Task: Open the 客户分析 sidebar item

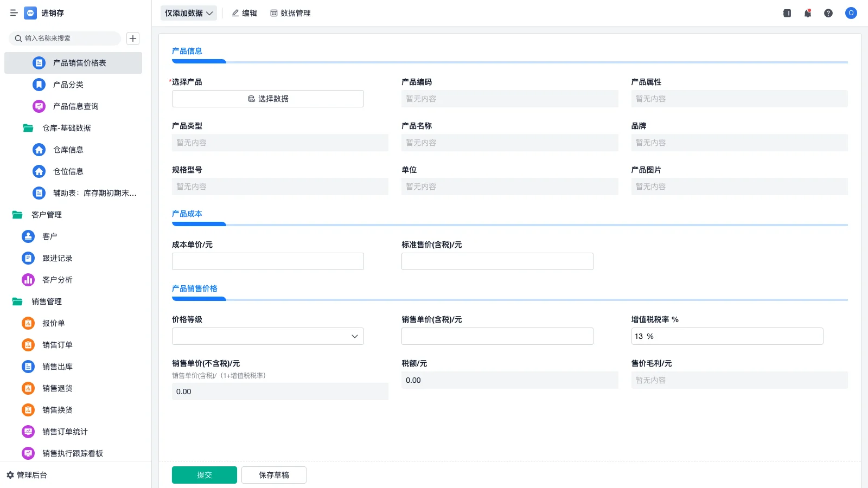Action: coord(73,280)
